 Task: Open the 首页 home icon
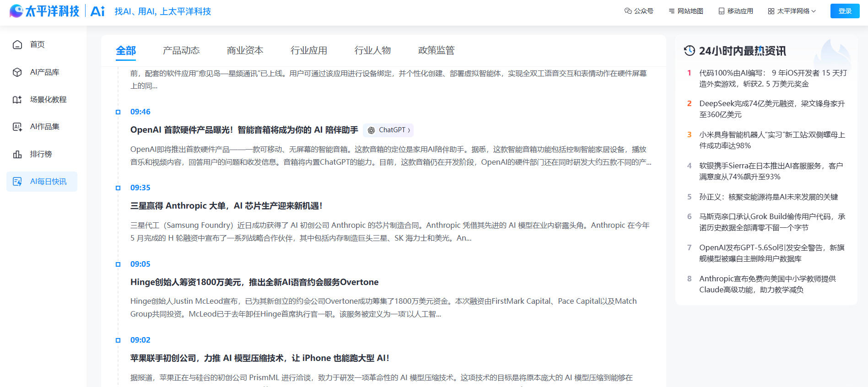coord(17,44)
